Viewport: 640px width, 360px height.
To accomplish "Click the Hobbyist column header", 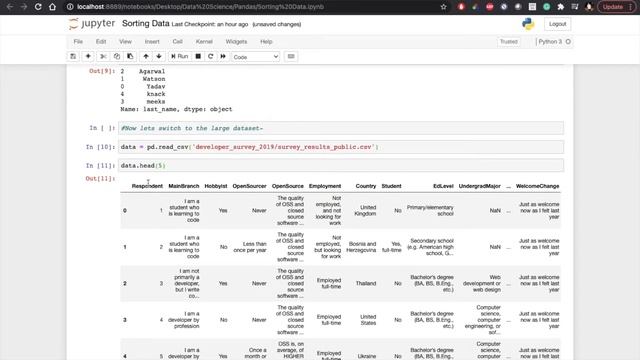I will click(x=216, y=186).
